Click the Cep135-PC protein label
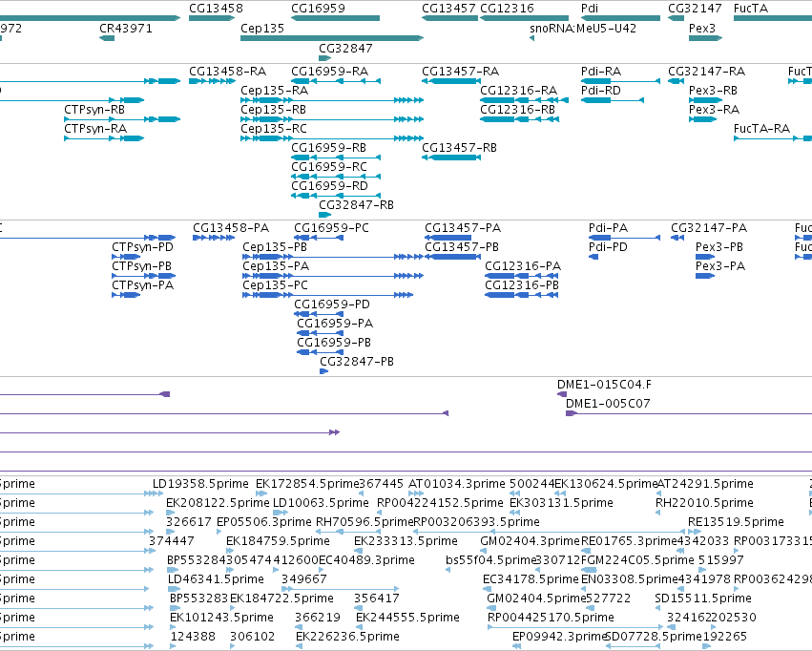Image resolution: width=812 pixels, height=651 pixels. tap(276, 285)
